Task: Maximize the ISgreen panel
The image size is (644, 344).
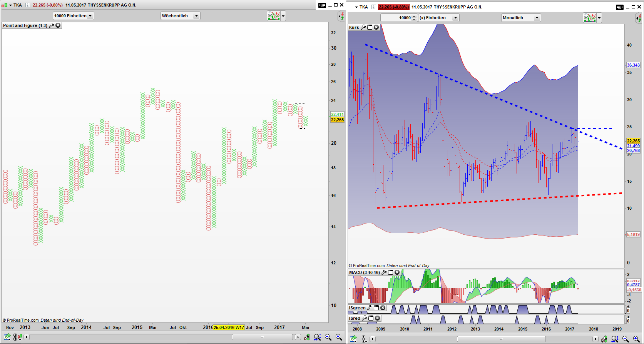Action: pos(376,308)
